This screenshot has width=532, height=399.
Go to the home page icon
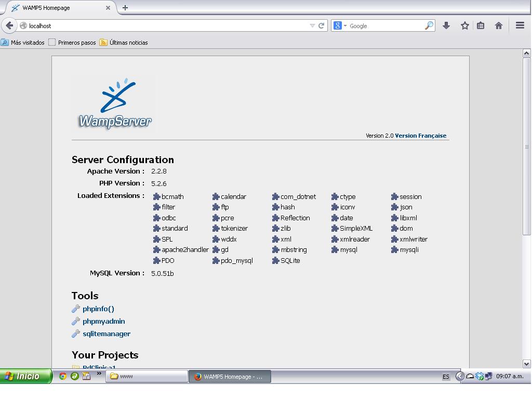coord(498,25)
